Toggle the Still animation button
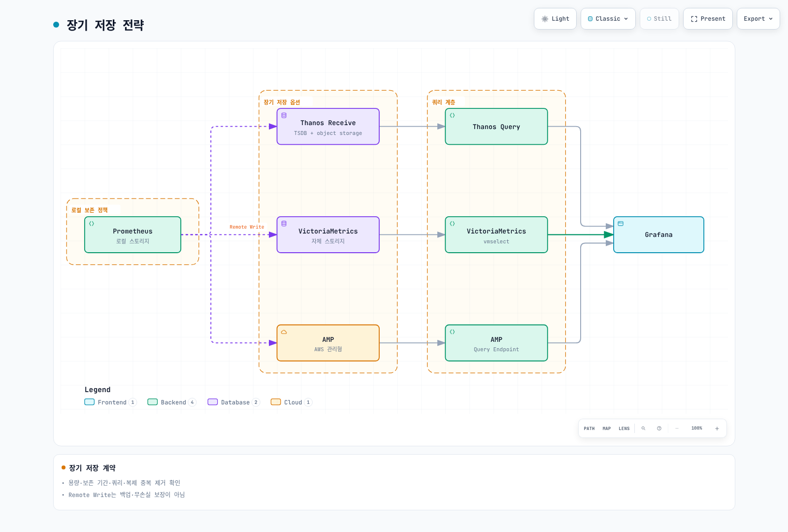This screenshot has height=532, width=788. click(659, 19)
